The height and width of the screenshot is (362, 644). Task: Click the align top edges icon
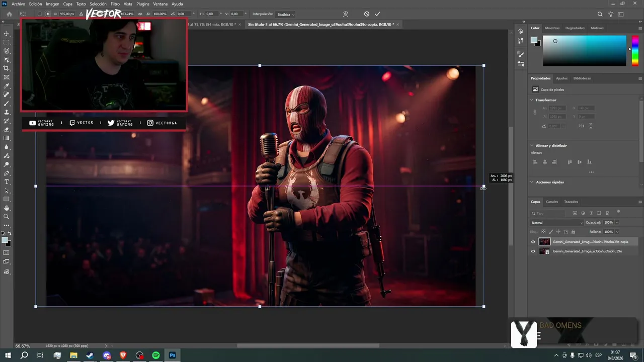pyautogui.click(x=570, y=162)
